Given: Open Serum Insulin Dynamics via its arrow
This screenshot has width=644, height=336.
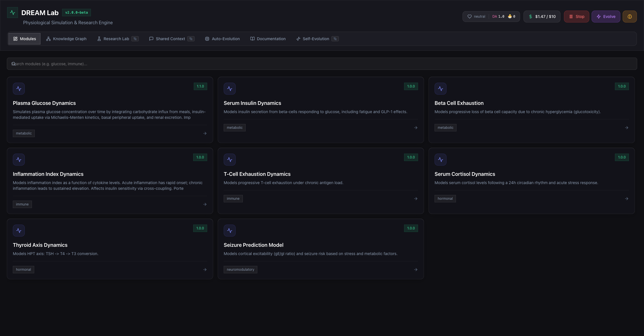Looking at the screenshot, I should tap(416, 128).
